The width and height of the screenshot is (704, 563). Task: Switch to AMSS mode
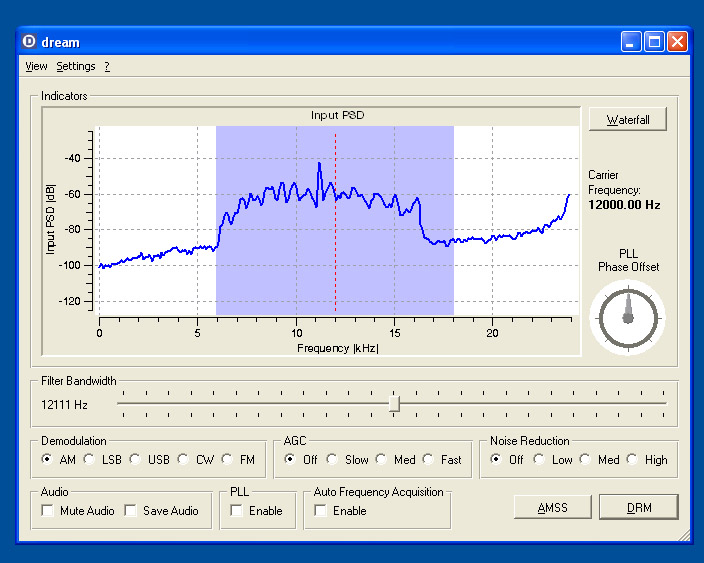click(552, 507)
